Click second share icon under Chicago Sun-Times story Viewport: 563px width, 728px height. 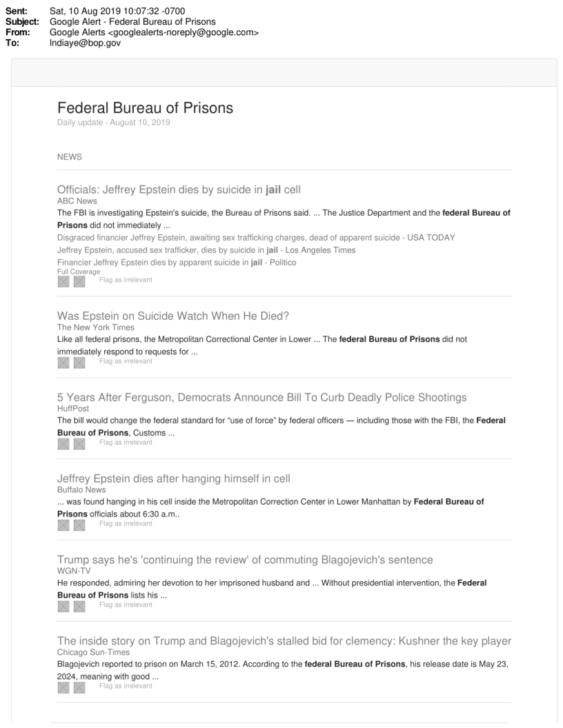point(79,686)
